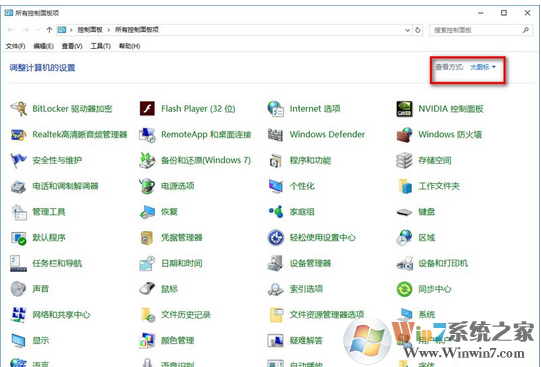Viewport: 541px width, 367px height.
Task: Open the 程序和功能 icon
Action: [x=276, y=160]
